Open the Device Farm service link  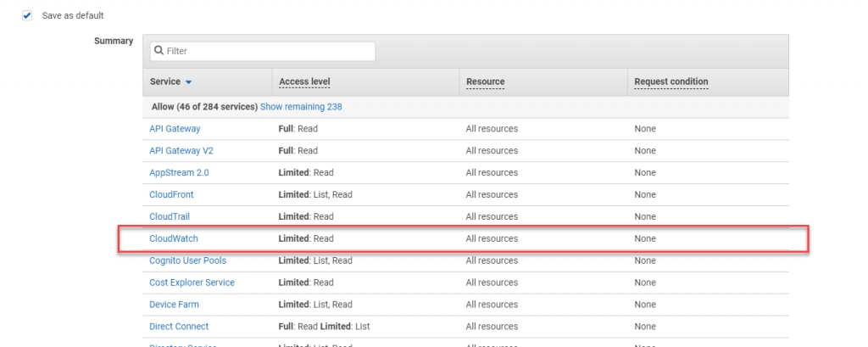[x=174, y=305]
